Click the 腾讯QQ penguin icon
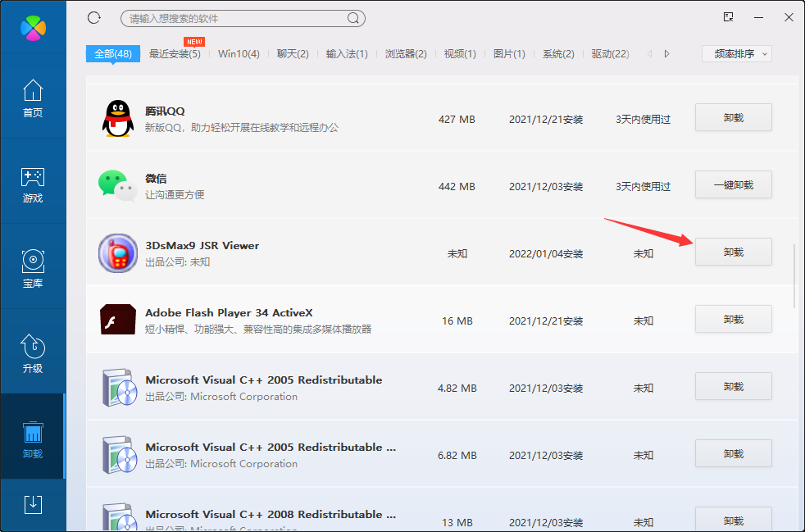This screenshot has height=532, width=805. (118, 119)
